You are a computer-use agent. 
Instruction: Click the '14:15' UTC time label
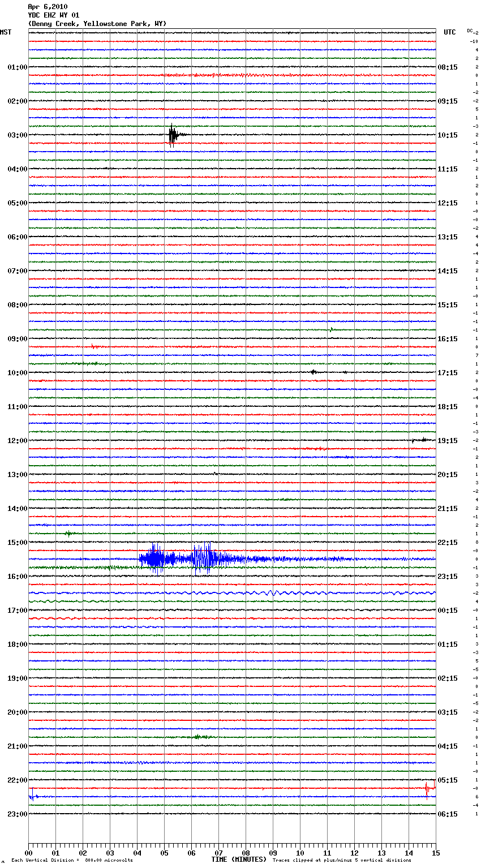tap(448, 271)
